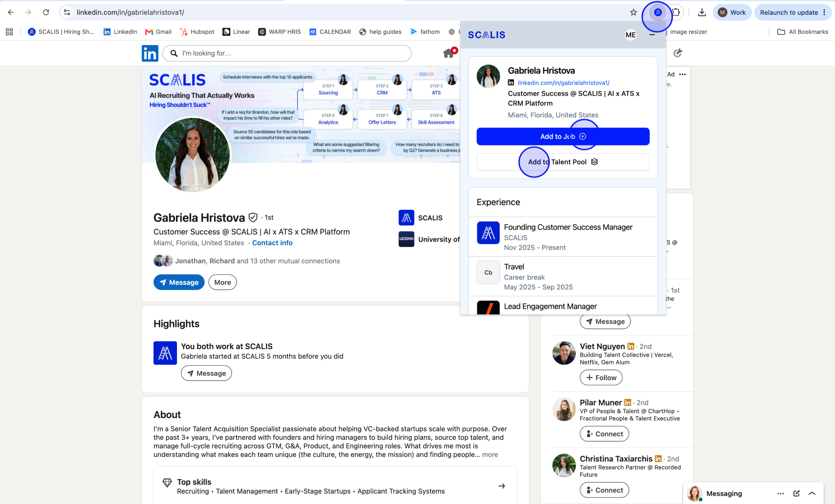Image resolution: width=835 pixels, height=504 pixels.
Task: Minimize the SCALIS extension panel
Action: 652,35
